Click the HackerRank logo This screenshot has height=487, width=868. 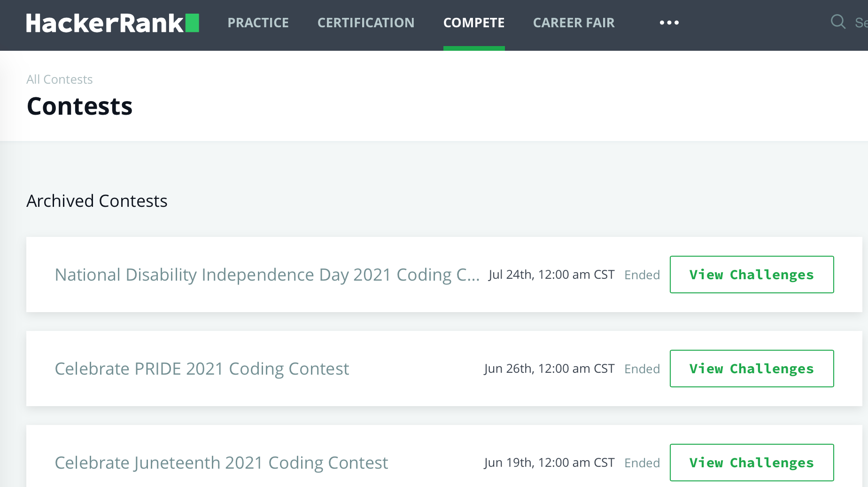112,23
